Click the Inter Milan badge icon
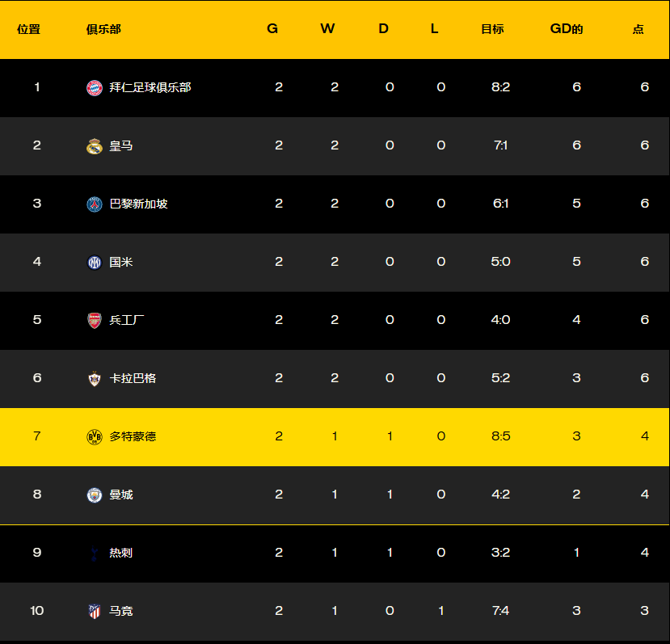 (95, 263)
